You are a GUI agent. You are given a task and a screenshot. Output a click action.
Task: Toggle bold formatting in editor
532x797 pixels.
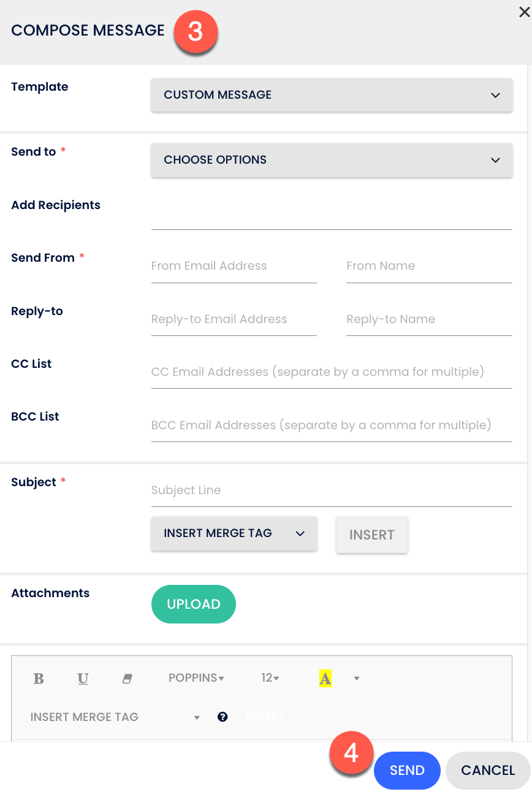(x=39, y=679)
